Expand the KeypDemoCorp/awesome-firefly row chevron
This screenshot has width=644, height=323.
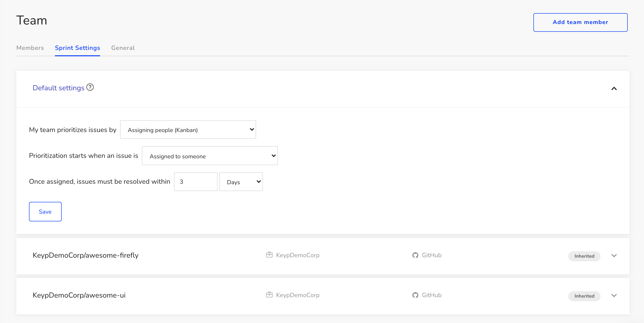(614, 255)
